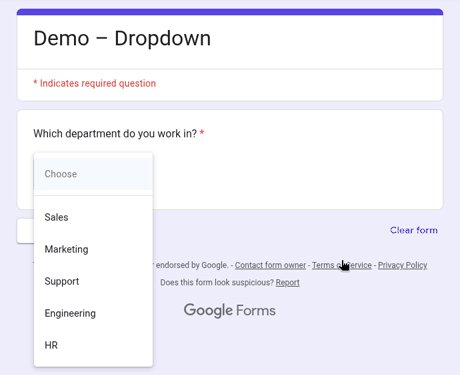Click the Demo – Dropdown form title

[x=122, y=38]
